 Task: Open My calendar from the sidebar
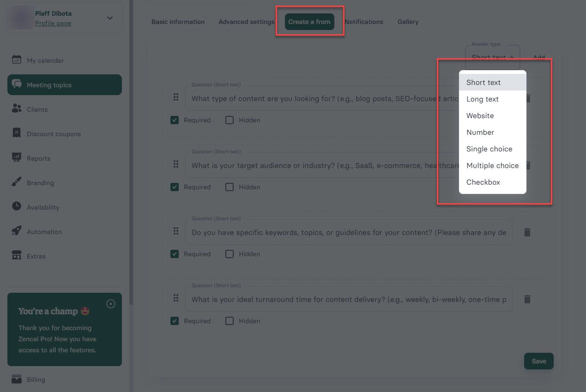point(17,60)
